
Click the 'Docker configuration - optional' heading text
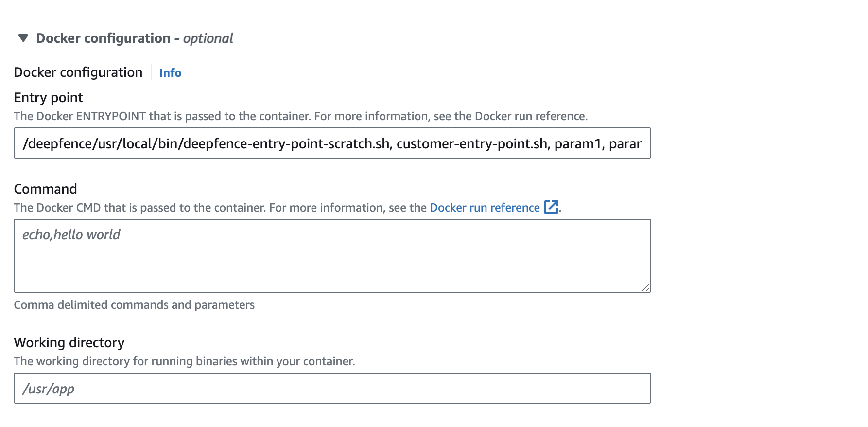coord(135,38)
